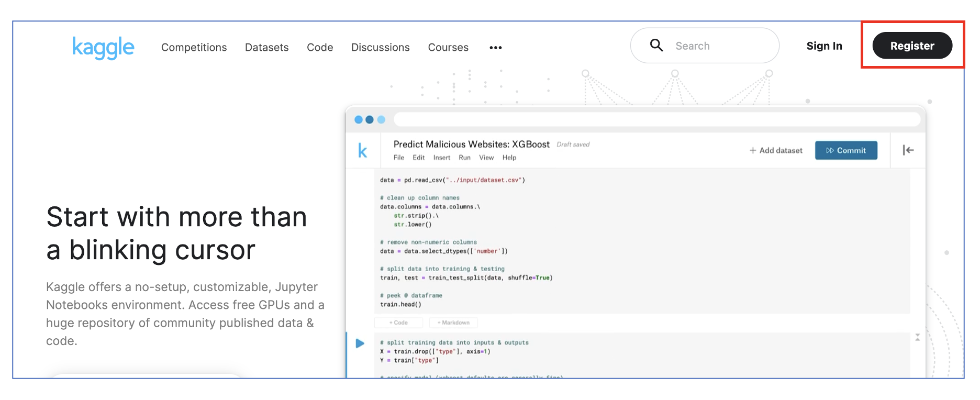Open the notebook Insert menu
980x400 pixels.
click(442, 158)
